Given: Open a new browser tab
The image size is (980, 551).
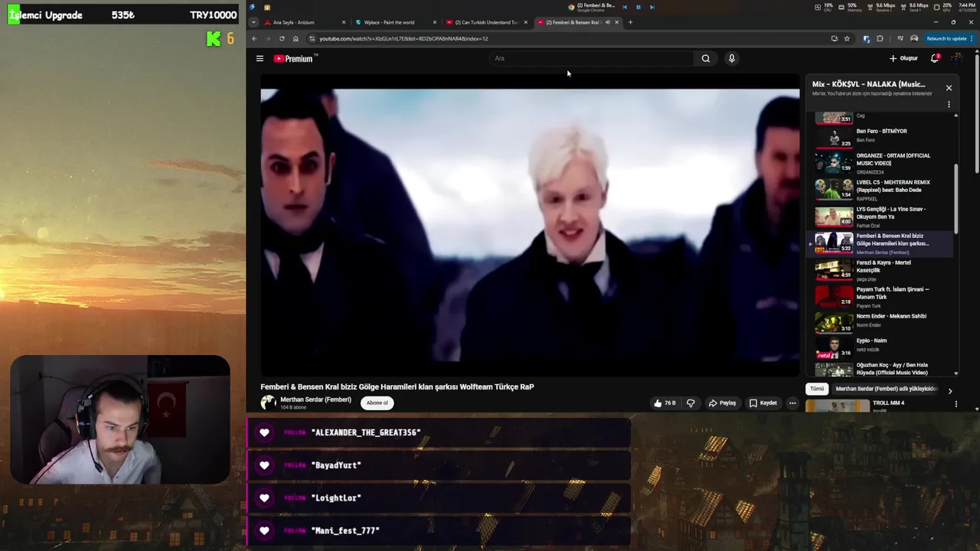Looking at the screenshot, I should tap(630, 22).
